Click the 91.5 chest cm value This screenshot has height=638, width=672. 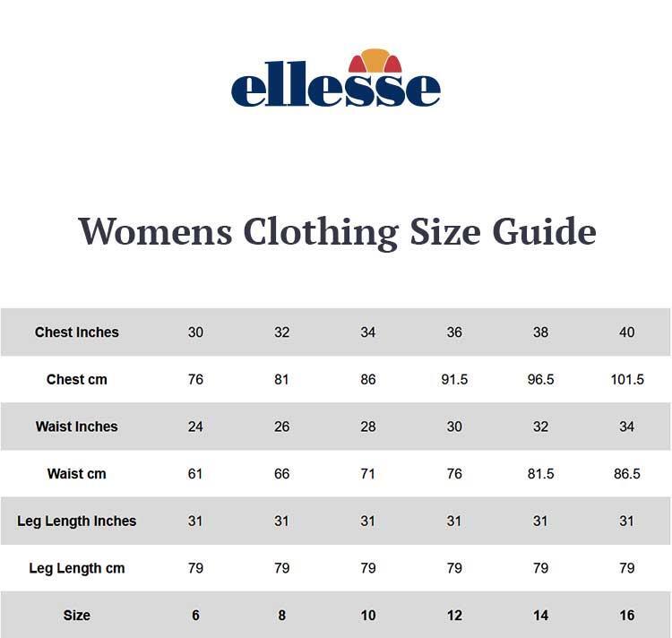click(x=454, y=379)
